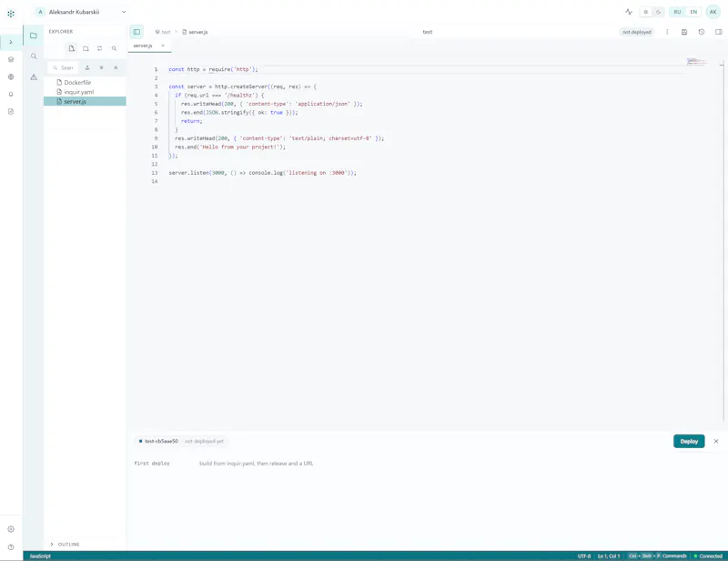
Task: Place cursor on code line 1
Action: tap(213, 69)
